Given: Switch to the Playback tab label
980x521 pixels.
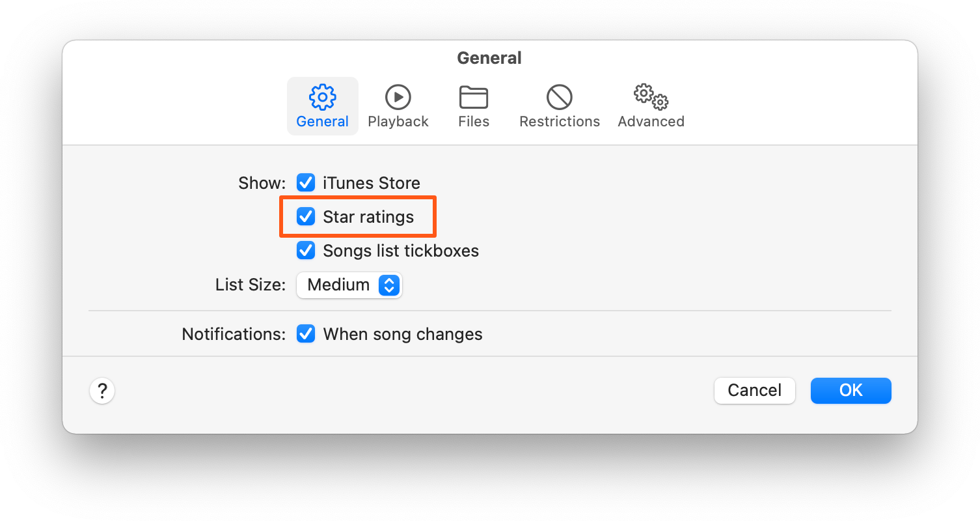Looking at the screenshot, I should coord(398,122).
